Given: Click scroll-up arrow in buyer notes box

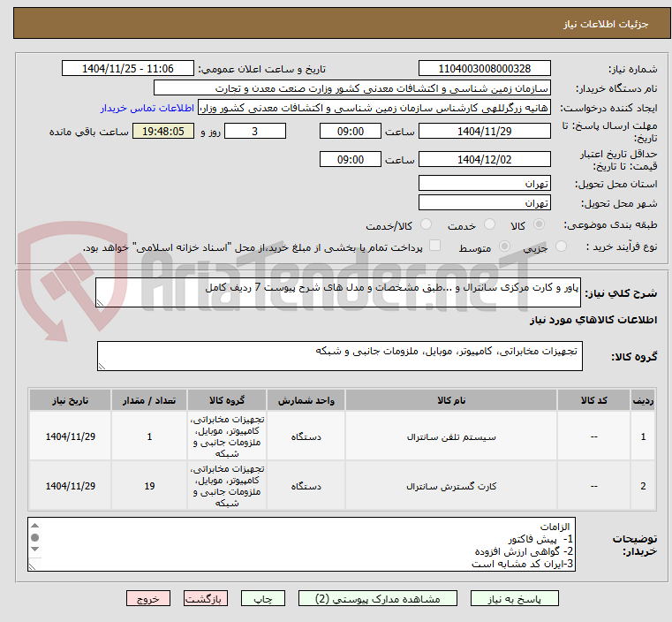Looking at the screenshot, I should pyautogui.click(x=35, y=526).
